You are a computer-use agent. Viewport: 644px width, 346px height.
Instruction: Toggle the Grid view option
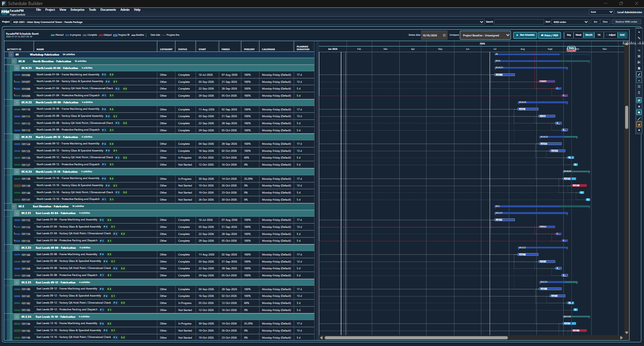pyautogui.click(x=622, y=35)
